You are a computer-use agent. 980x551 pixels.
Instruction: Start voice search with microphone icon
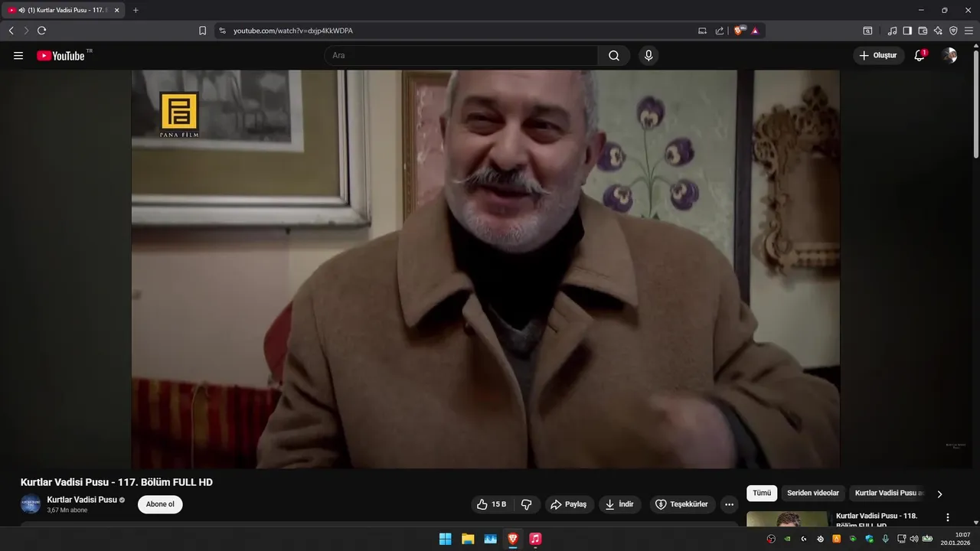click(x=648, y=56)
